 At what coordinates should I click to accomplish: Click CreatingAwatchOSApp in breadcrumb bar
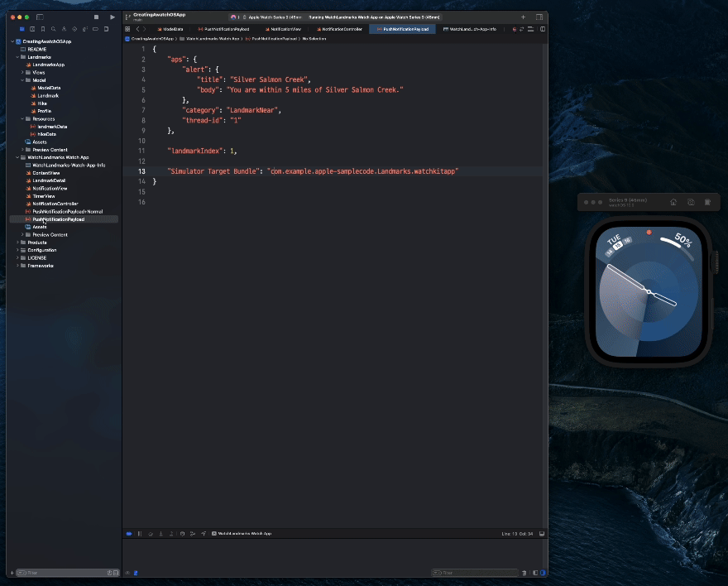(152, 39)
